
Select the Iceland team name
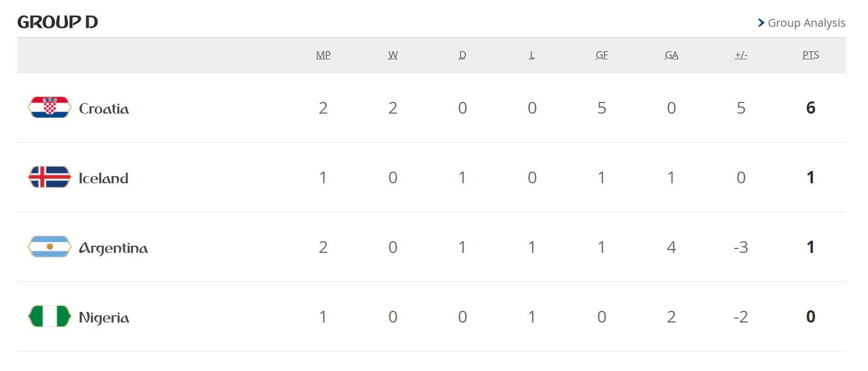(104, 178)
